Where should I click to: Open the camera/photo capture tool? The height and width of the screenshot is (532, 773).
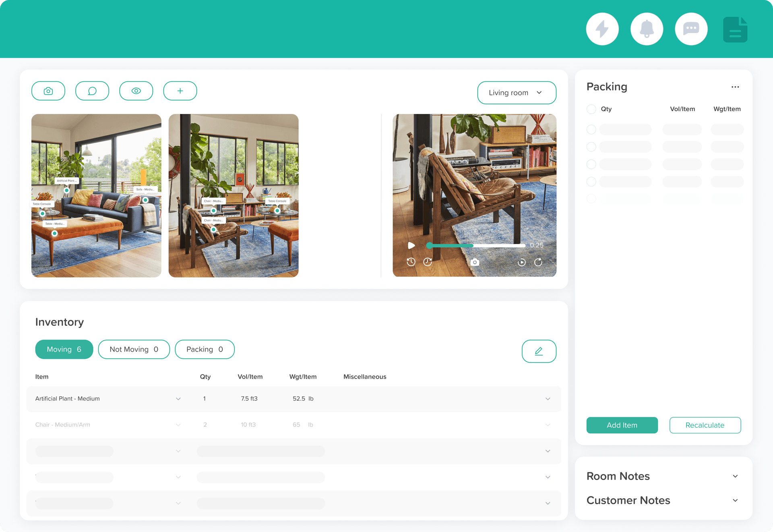[48, 91]
